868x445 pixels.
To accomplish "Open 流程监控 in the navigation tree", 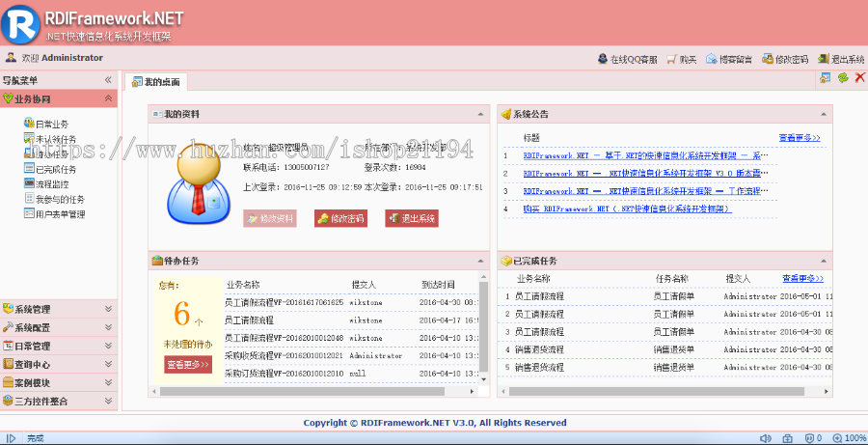I will [x=46, y=184].
